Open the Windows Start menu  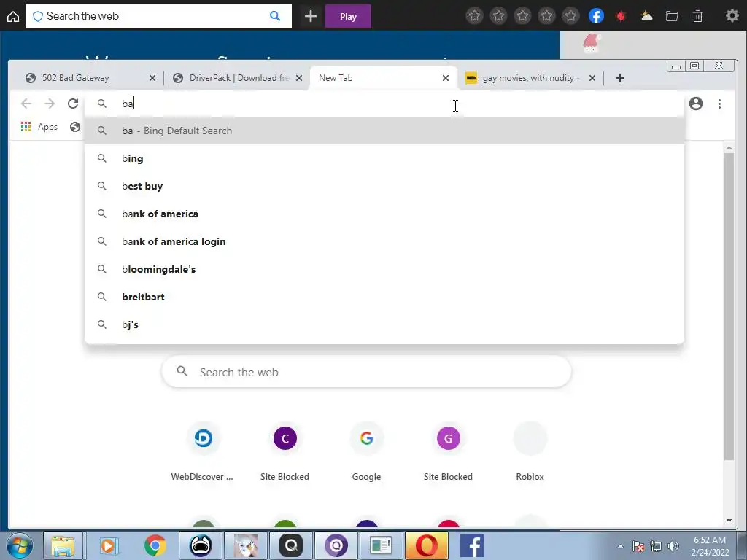[19, 545]
